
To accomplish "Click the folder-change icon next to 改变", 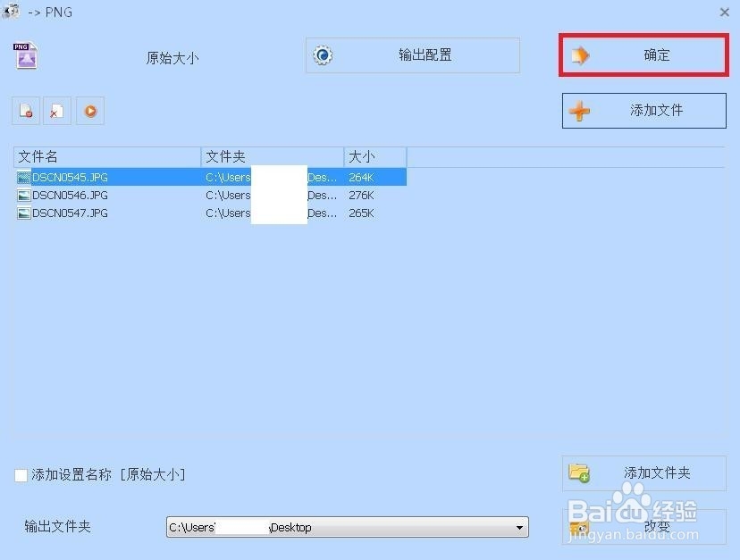I will click(579, 527).
